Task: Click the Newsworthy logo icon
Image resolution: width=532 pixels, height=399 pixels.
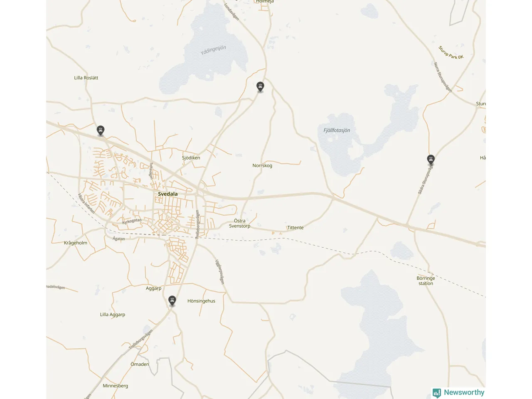Action: pos(437,393)
